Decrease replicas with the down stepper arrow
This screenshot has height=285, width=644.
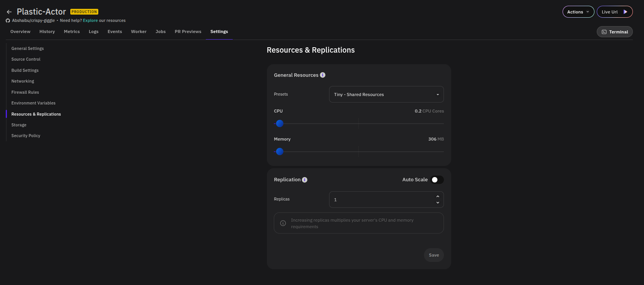[x=438, y=202]
